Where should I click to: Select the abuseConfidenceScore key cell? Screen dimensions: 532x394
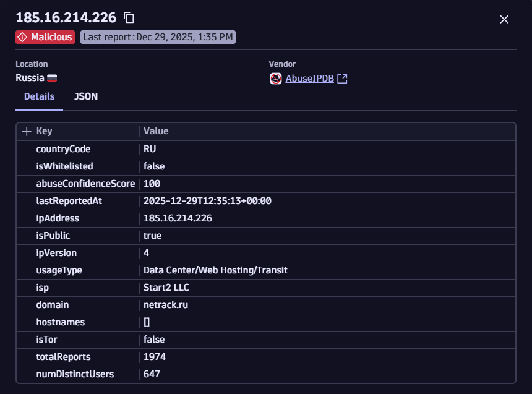(85, 184)
